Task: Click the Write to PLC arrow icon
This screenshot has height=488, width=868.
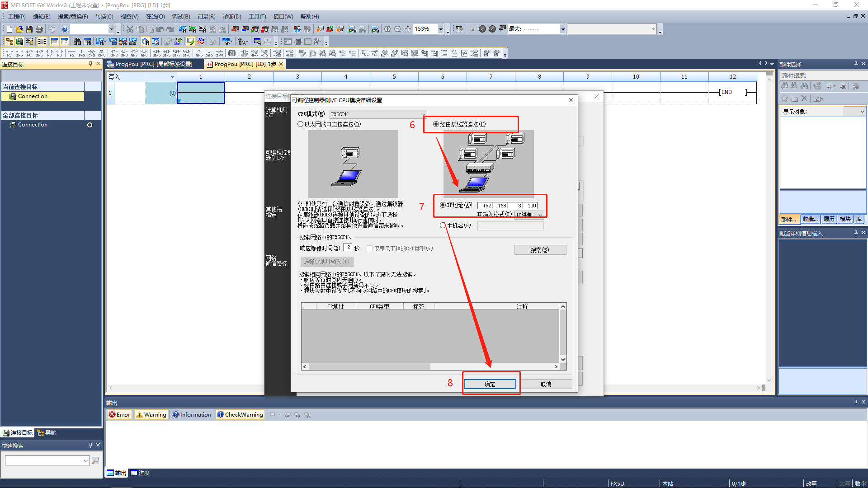Action: point(235,29)
